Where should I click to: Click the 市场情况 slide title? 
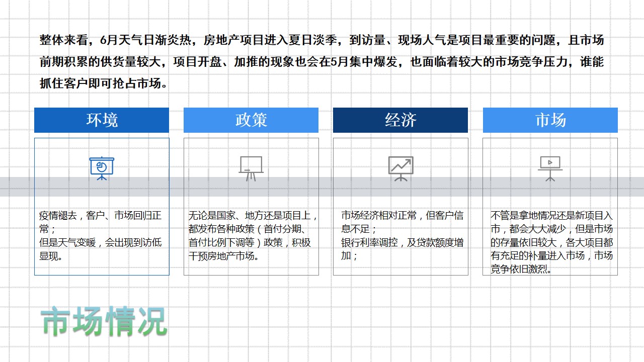[x=104, y=321]
